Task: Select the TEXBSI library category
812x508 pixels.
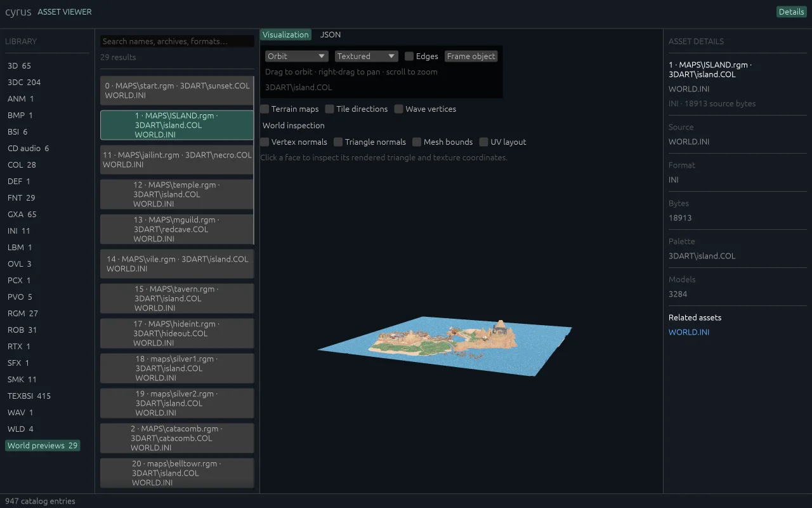Action: tap(29, 396)
